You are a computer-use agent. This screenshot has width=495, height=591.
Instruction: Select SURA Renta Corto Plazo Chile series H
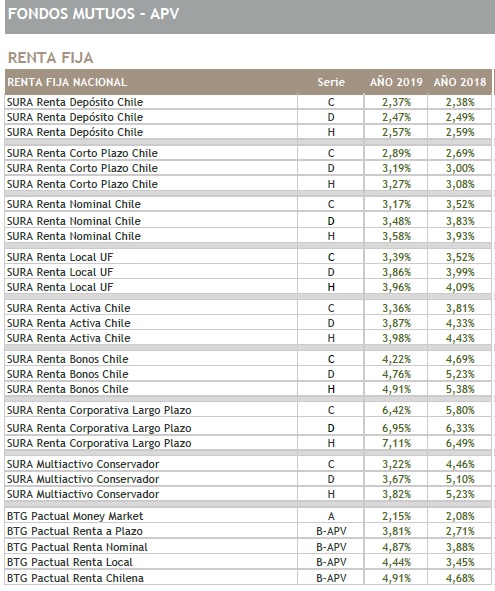click(x=248, y=184)
